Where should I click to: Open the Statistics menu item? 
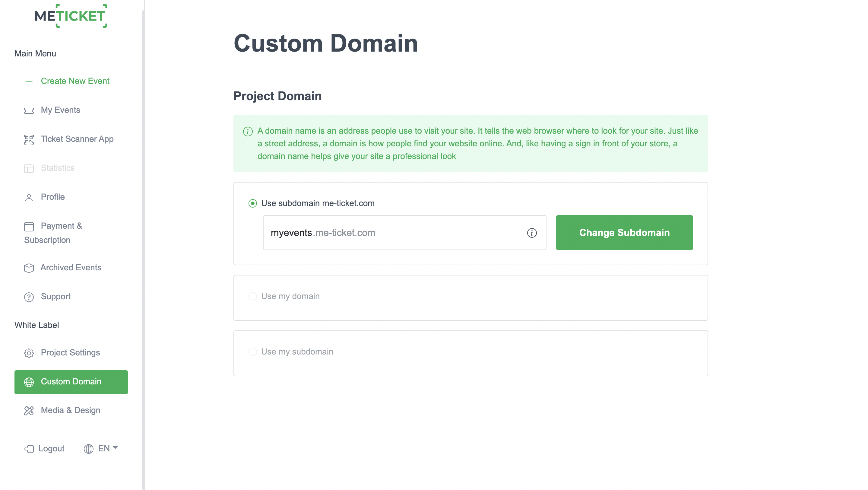[x=58, y=168]
